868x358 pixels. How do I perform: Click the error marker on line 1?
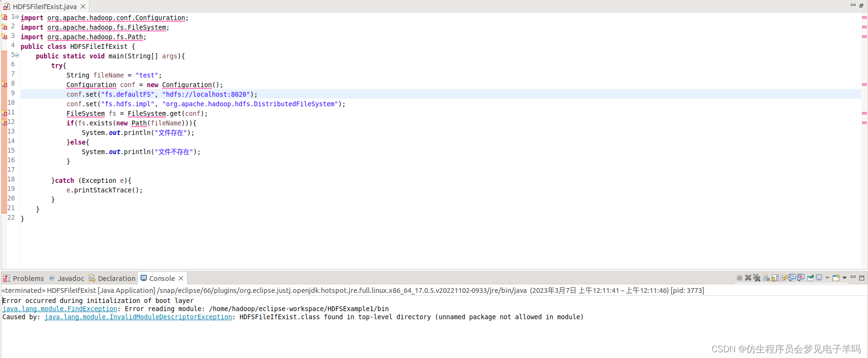pos(4,17)
